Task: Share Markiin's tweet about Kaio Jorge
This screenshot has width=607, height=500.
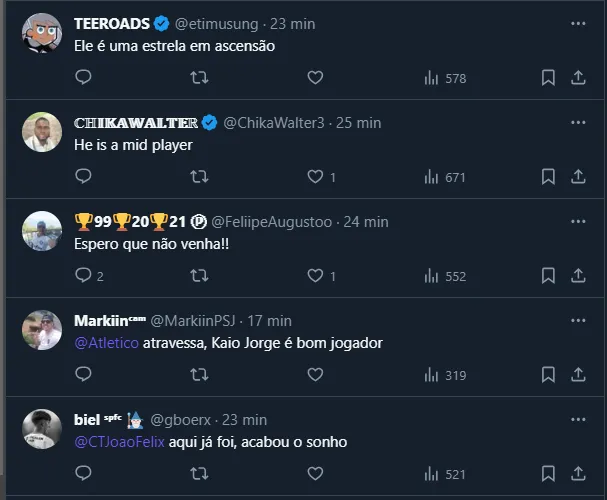Action: pos(578,375)
